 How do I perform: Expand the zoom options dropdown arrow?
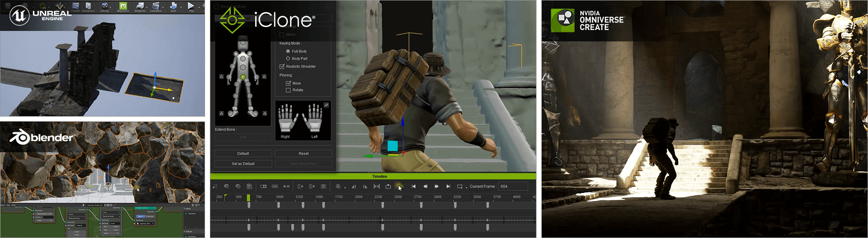point(345,188)
